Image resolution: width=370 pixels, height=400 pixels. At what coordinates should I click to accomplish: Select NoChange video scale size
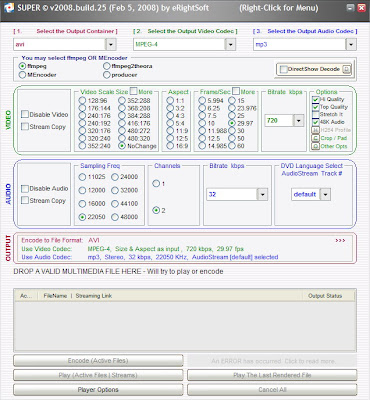(122, 146)
